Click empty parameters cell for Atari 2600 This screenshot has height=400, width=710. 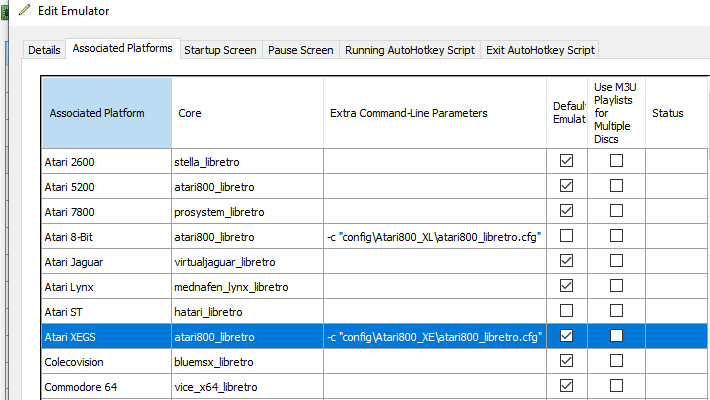(435, 162)
